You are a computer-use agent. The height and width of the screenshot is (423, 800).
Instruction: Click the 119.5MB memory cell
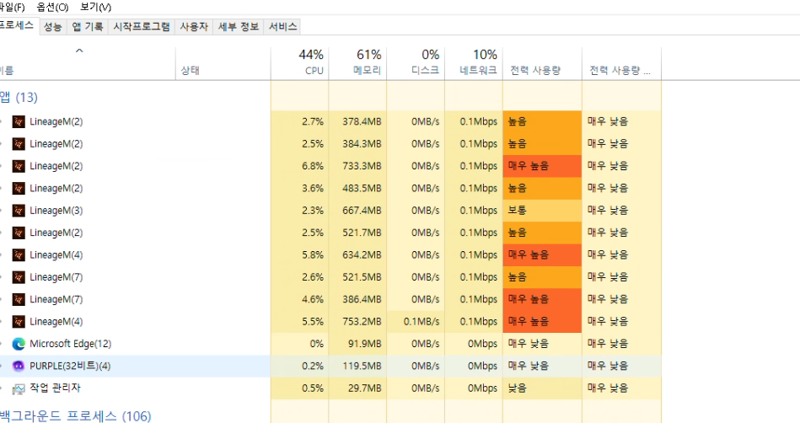[358, 366]
